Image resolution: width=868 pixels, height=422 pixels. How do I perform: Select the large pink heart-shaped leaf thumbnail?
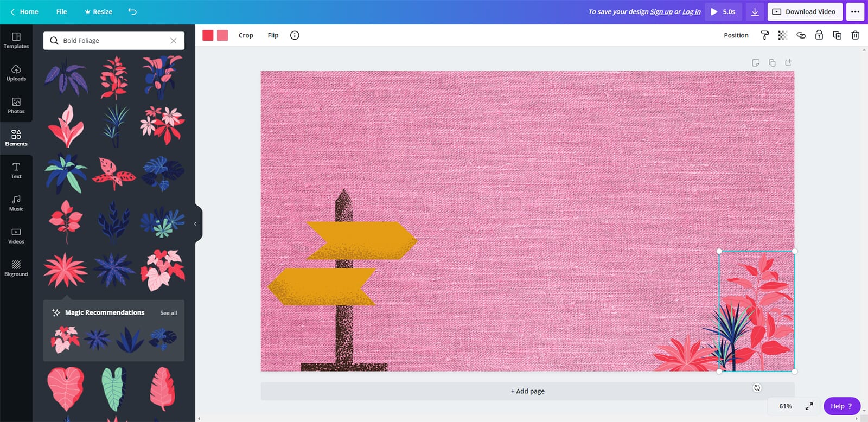pyautogui.click(x=66, y=388)
